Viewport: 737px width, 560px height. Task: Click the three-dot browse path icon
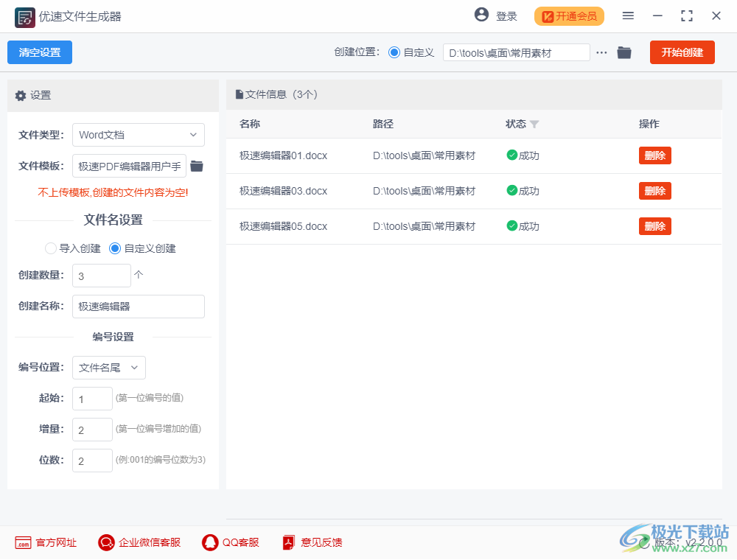pyautogui.click(x=601, y=52)
